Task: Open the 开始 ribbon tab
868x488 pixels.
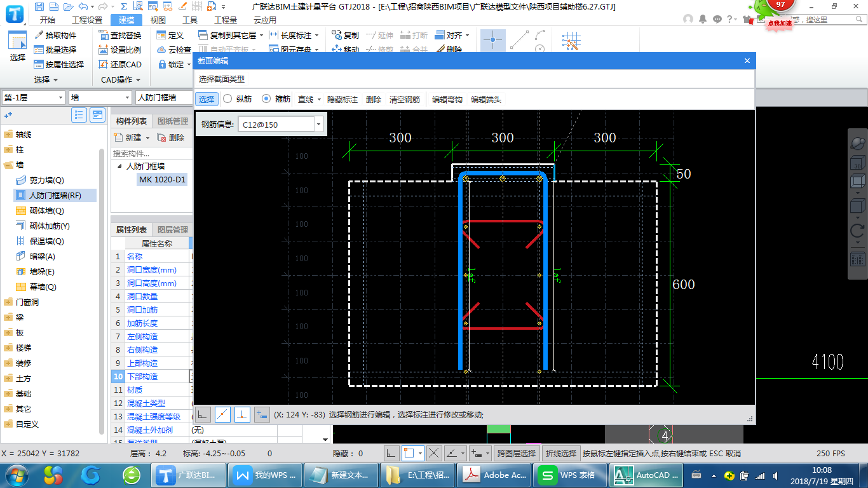Action: pyautogui.click(x=47, y=20)
